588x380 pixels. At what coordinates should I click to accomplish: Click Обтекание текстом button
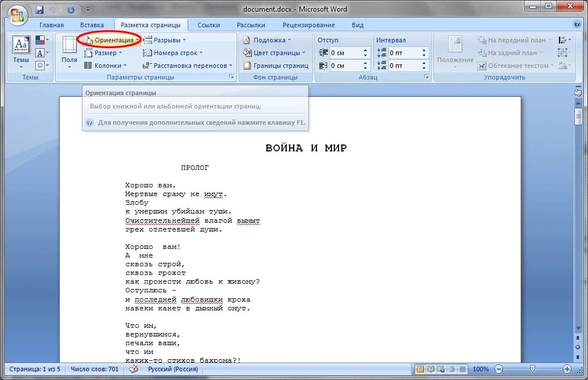[x=515, y=66]
